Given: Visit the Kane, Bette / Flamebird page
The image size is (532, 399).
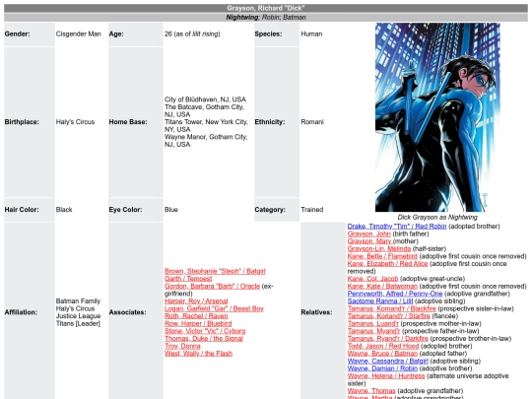Looking at the screenshot, I should (x=382, y=256).
